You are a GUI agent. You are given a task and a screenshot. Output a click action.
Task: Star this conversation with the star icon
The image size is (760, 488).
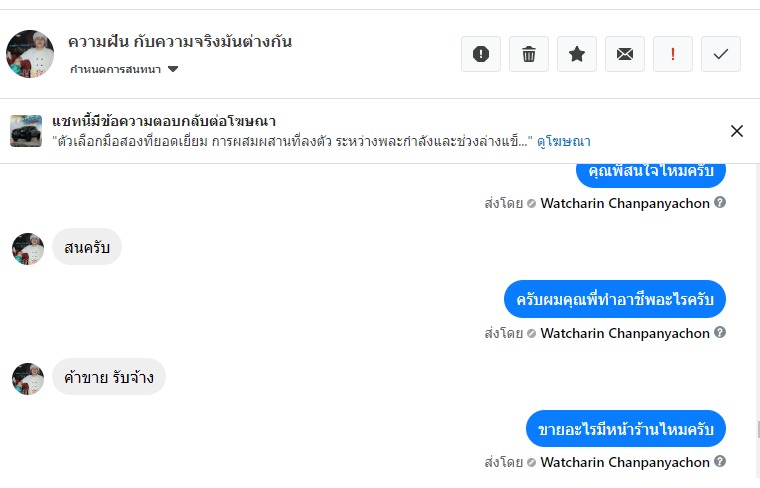tap(577, 54)
